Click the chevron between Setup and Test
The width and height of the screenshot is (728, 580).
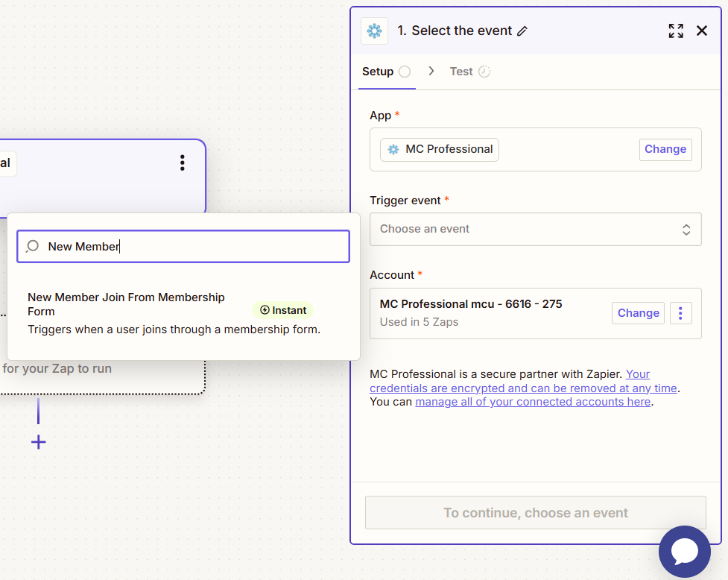pyautogui.click(x=431, y=71)
